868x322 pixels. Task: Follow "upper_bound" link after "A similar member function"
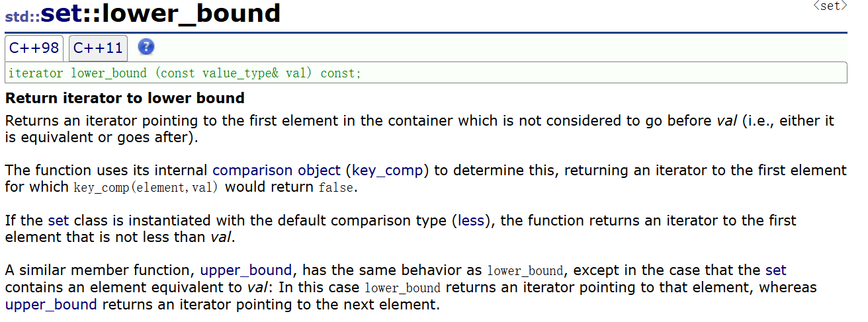point(245,270)
